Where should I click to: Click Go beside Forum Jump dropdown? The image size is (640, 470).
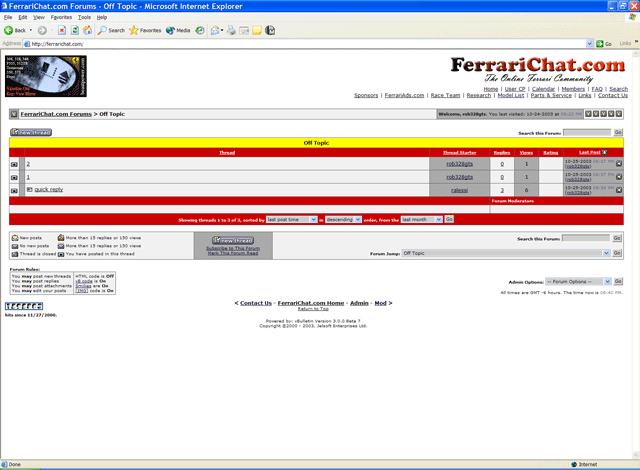(x=617, y=253)
